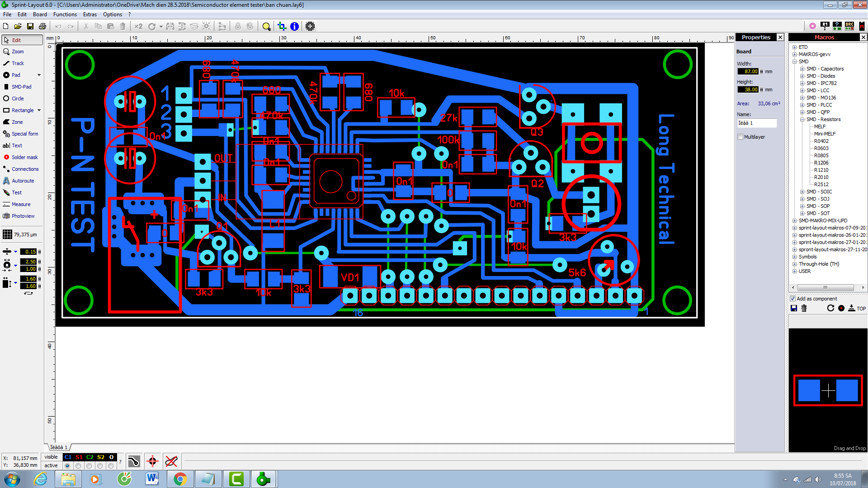Select the Autoroute tool

22,181
